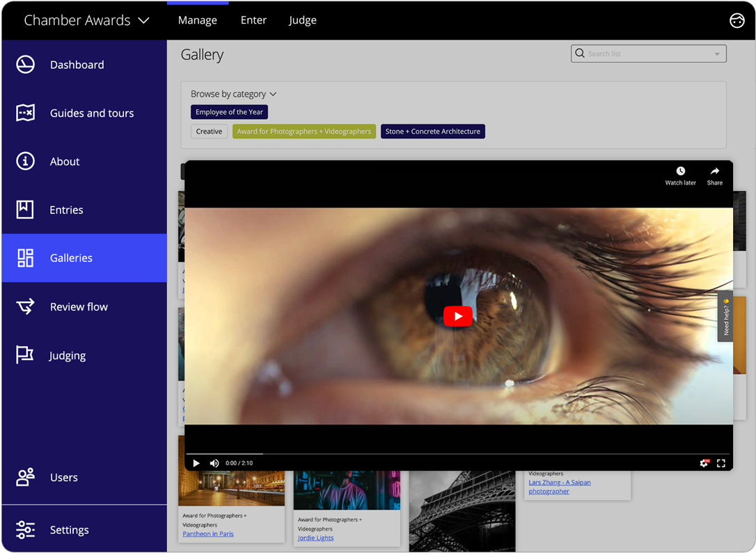Image resolution: width=756 pixels, height=555 pixels.
Task: Expand the Chamber Awards workspace chevron
Action: pyautogui.click(x=143, y=20)
